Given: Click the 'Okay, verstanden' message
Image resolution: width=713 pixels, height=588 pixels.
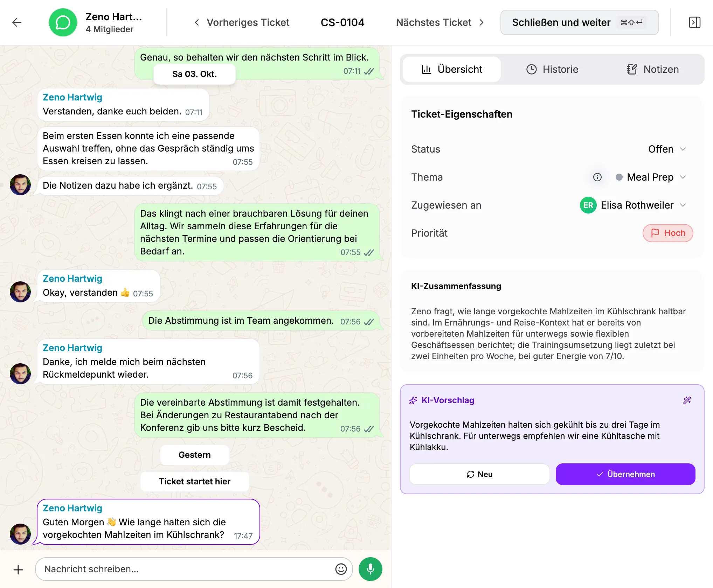Looking at the screenshot, I should tap(98, 286).
